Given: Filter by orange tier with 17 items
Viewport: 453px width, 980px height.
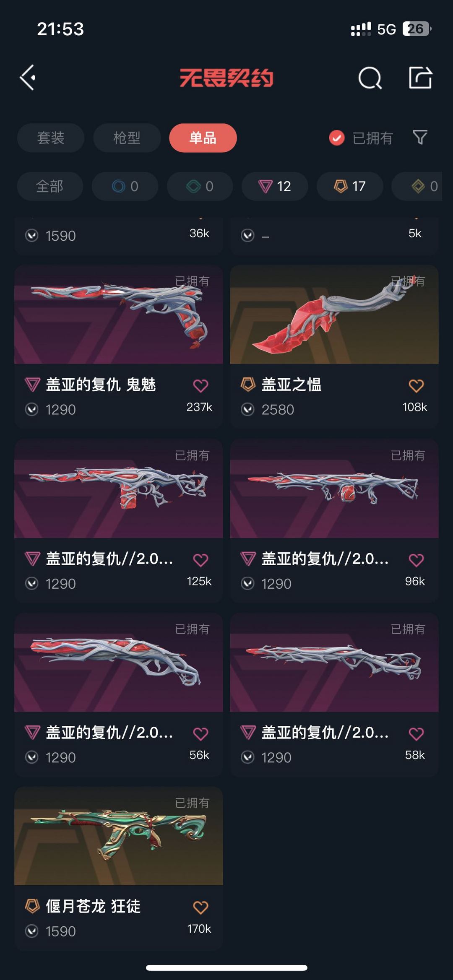Looking at the screenshot, I should coord(350,186).
